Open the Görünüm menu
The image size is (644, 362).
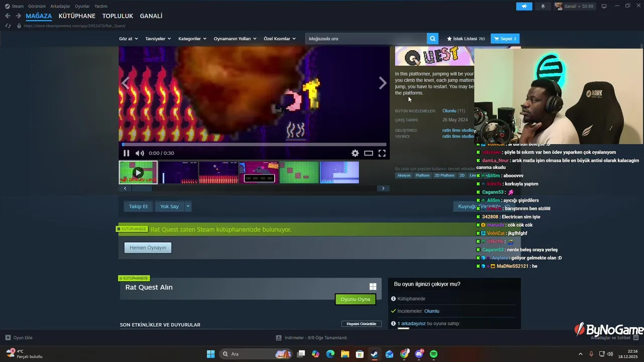pyautogui.click(x=37, y=6)
